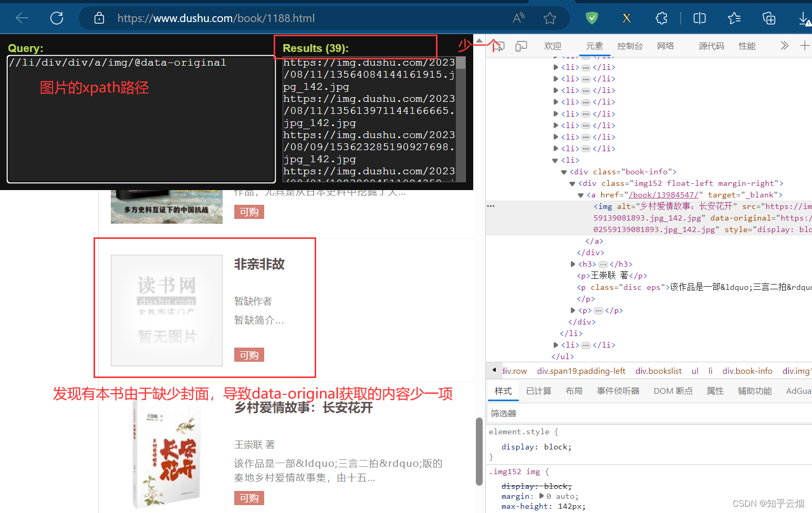Click the address bar URL

[x=216, y=18]
